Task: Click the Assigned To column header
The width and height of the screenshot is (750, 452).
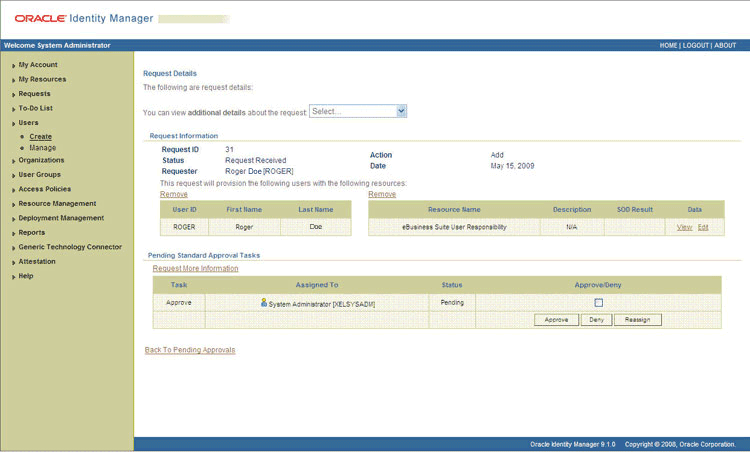Action: coord(317,285)
